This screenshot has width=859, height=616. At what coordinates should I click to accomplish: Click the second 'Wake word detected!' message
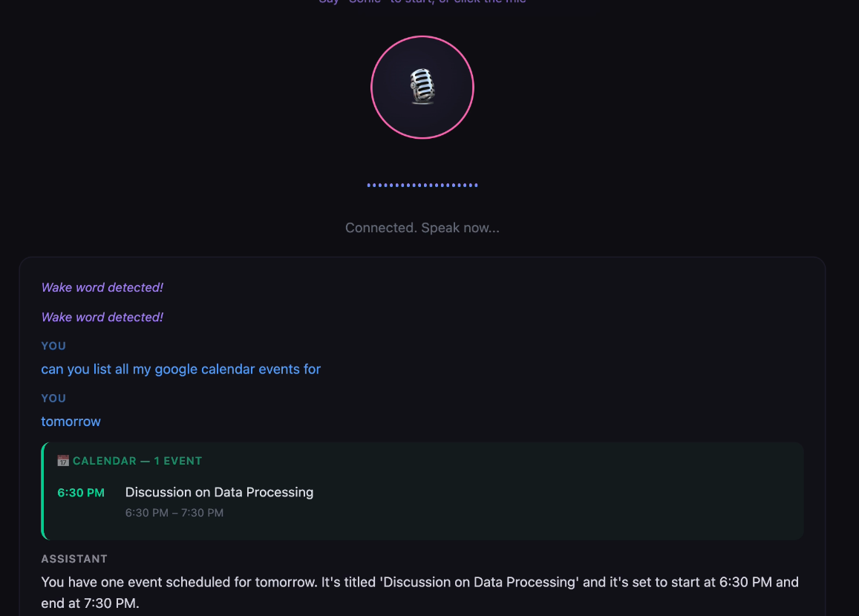coord(102,317)
